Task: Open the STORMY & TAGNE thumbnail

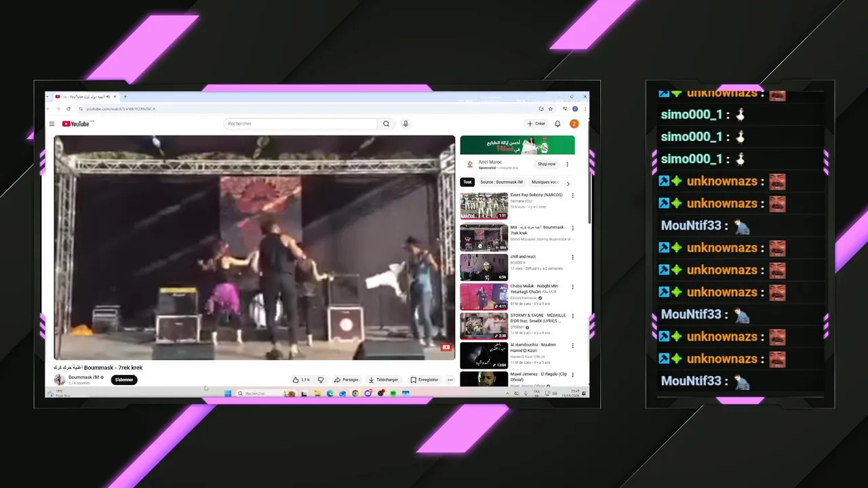Action: 484,326
